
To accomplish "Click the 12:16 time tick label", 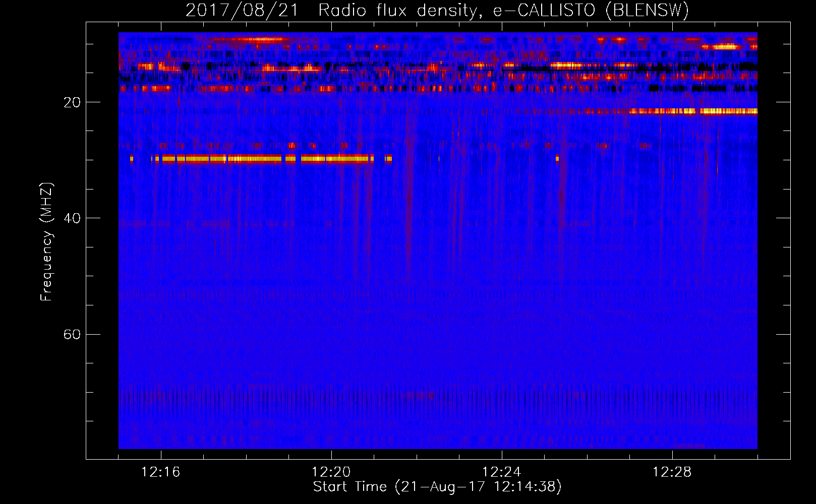I will pos(160,472).
